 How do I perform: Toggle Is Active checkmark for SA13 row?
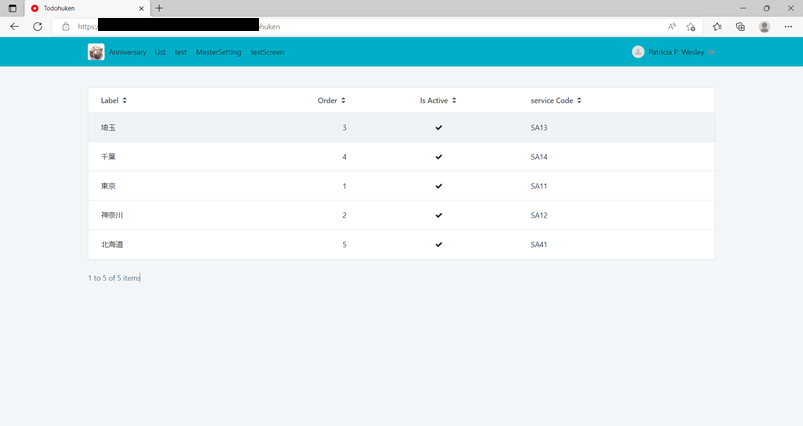tap(438, 128)
